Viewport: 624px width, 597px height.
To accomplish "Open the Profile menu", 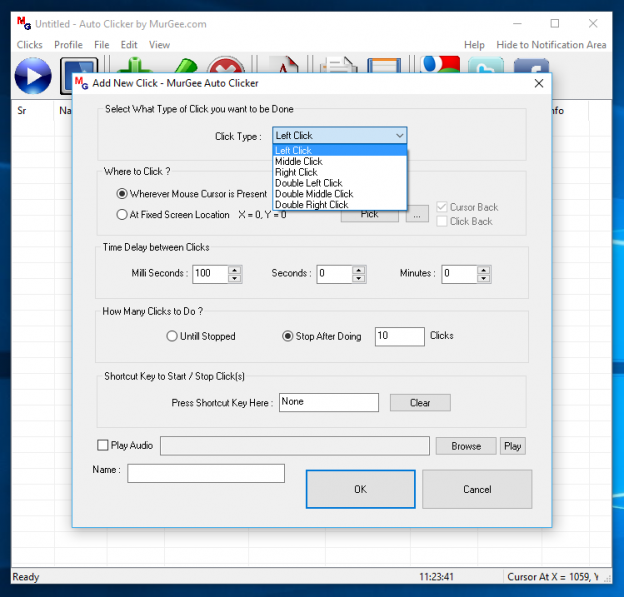I will tap(68, 45).
